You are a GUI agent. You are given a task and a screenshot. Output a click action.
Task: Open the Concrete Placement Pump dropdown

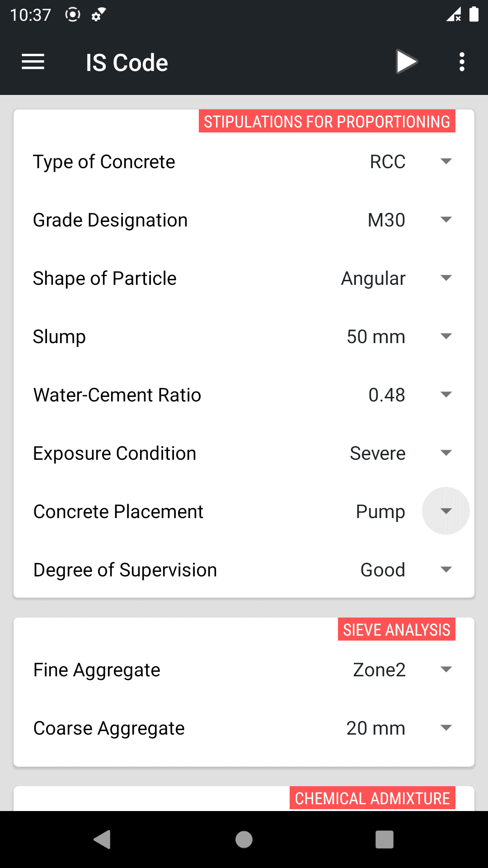tap(446, 511)
